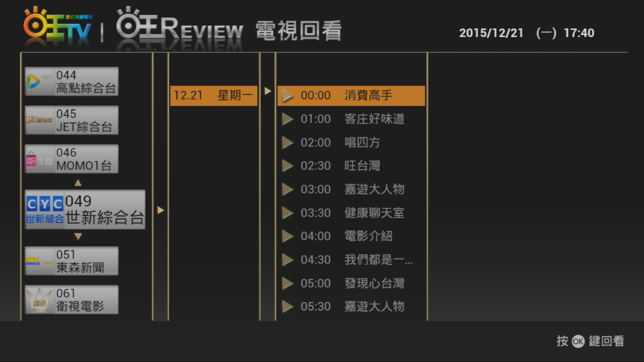
Task: Click the right arrow next to 世新綜合台
Action: (160, 210)
